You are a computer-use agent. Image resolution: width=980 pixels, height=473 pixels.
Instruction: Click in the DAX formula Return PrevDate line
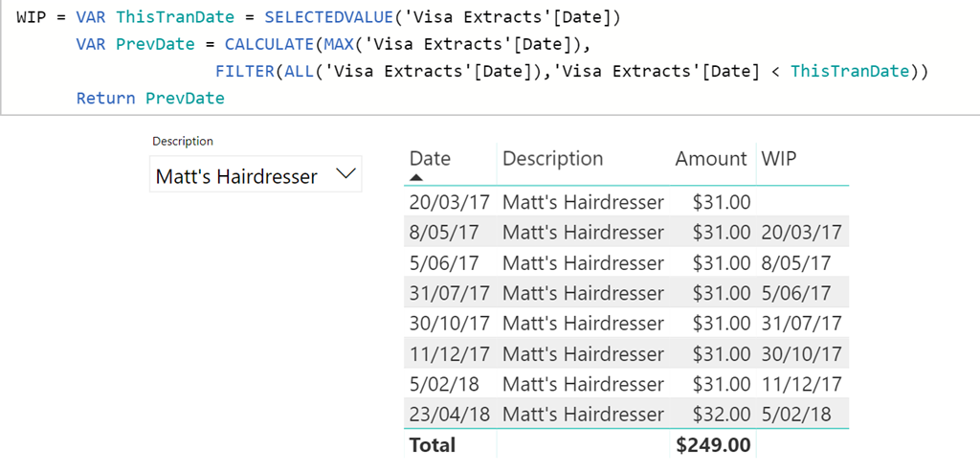point(150,99)
